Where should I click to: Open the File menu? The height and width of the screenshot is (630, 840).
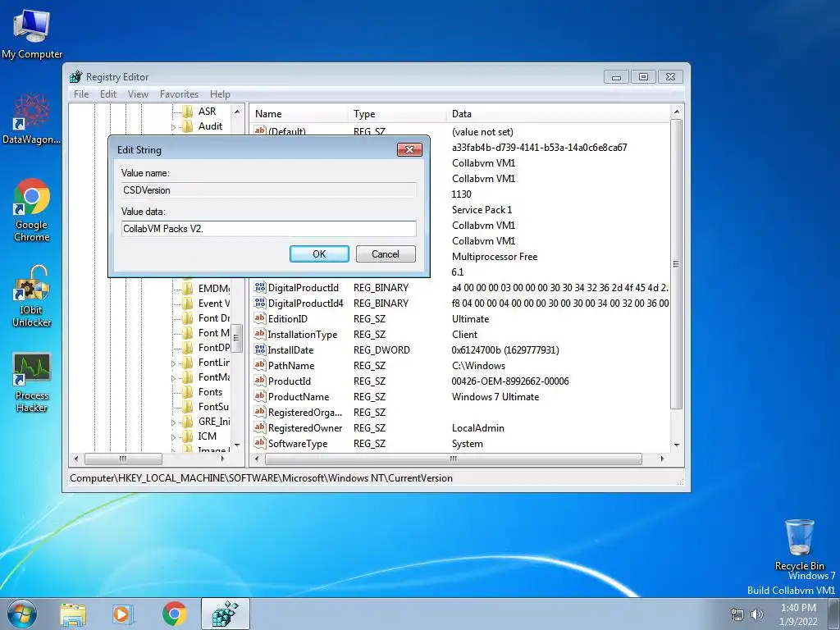coord(81,94)
